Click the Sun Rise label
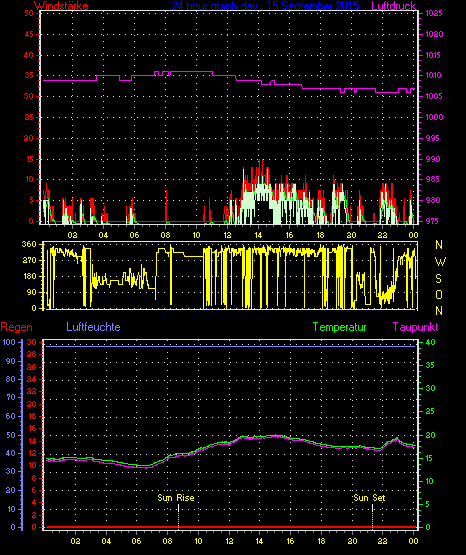This screenshot has height=555, width=466. (176, 498)
